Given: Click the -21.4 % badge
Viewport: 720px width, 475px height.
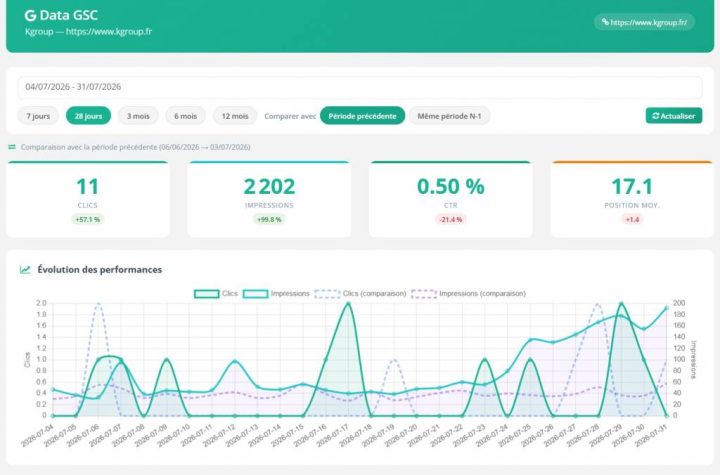Looking at the screenshot, I should [450, 220].
